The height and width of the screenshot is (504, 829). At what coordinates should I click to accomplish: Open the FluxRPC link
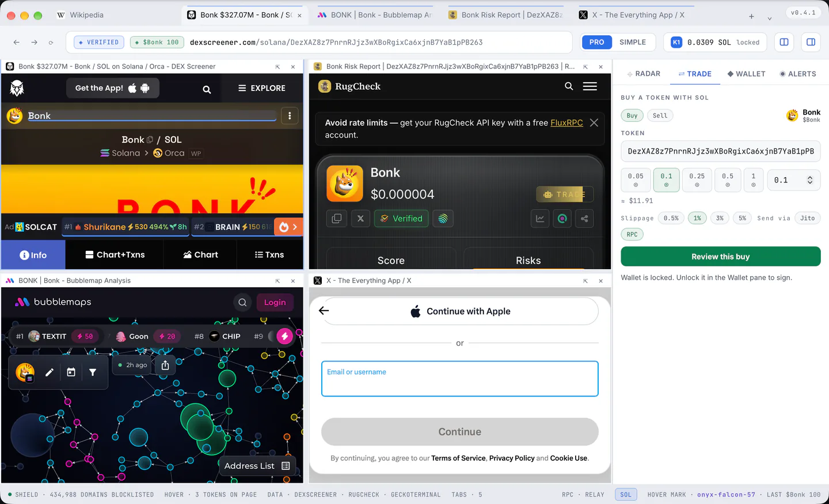click(x=566, y=123)
